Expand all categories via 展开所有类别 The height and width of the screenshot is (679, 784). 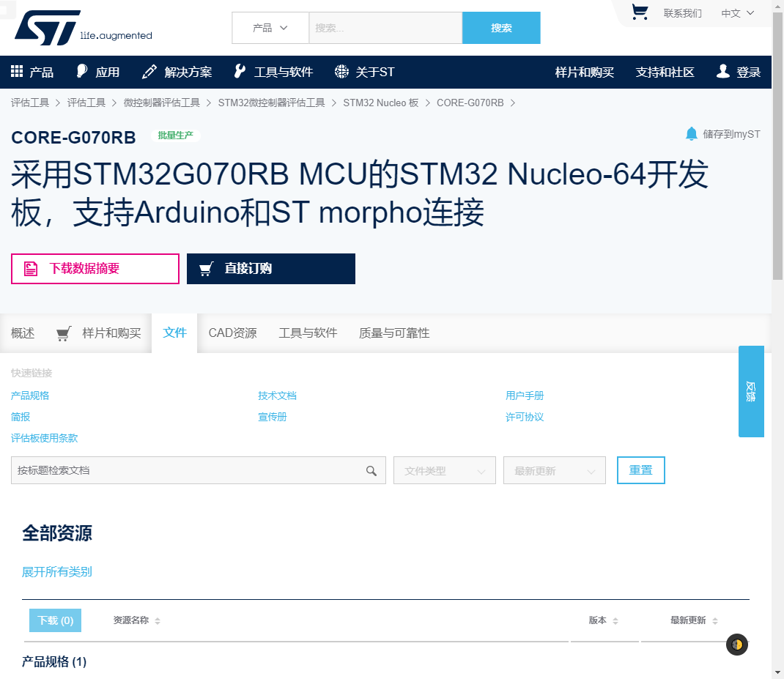(57, 571)
